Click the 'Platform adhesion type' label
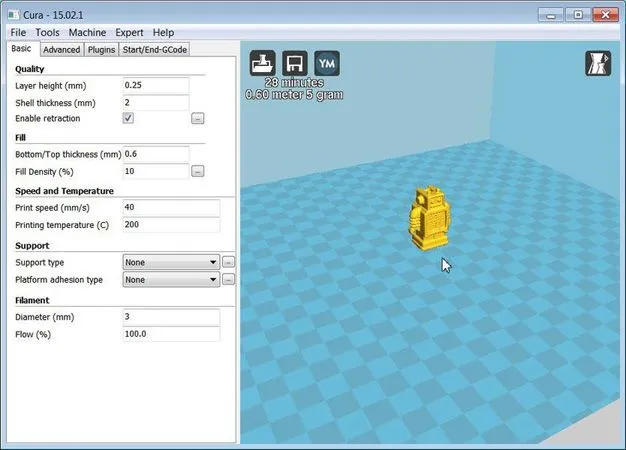 click(59, 280)
